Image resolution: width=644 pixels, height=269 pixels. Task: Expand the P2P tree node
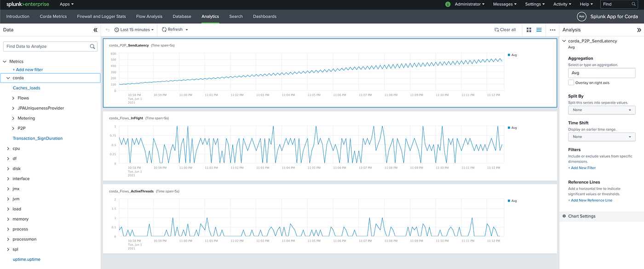[x=13, y=129]
